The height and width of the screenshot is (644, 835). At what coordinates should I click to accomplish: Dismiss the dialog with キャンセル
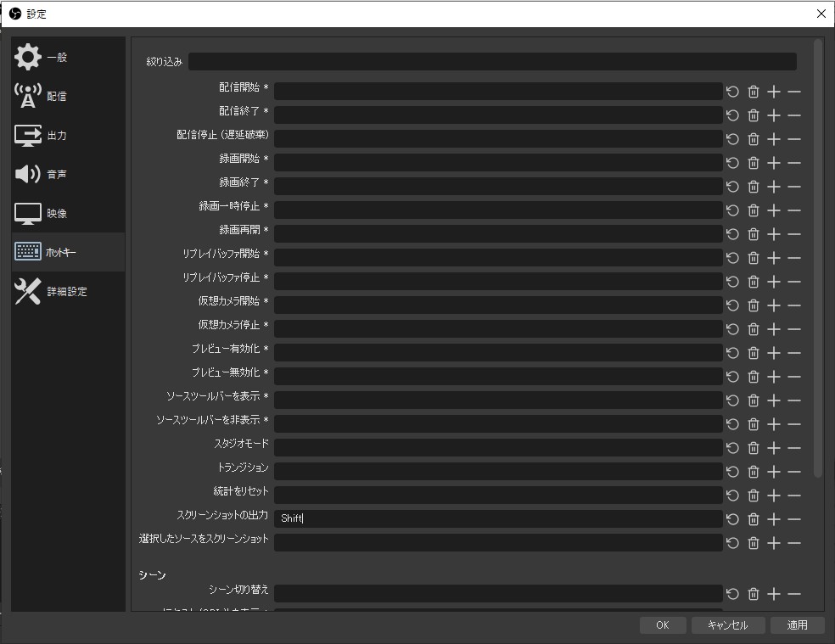point(728,624)
